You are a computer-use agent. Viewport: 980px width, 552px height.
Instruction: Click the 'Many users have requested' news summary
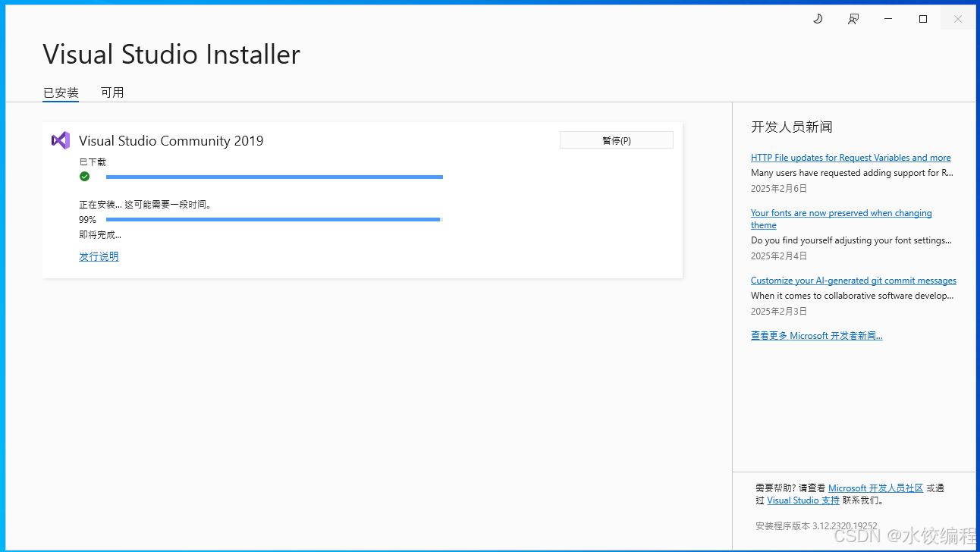click(852, 173)
